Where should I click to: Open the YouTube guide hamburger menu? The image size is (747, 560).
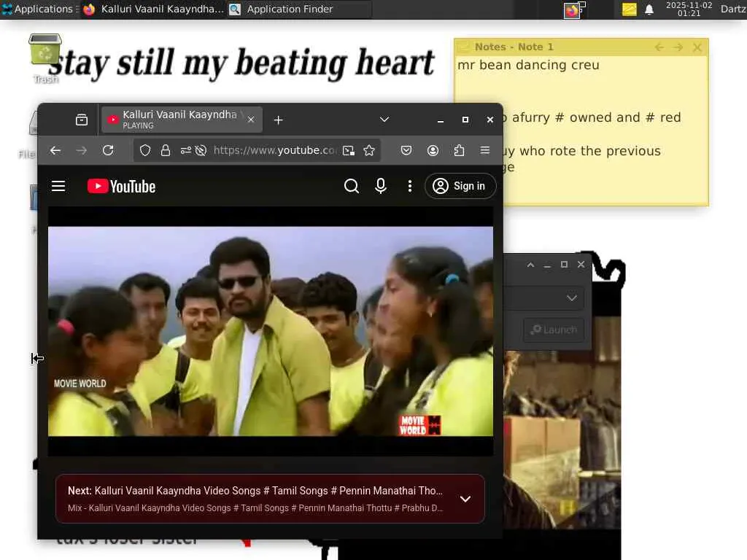(x=58, y=186)
